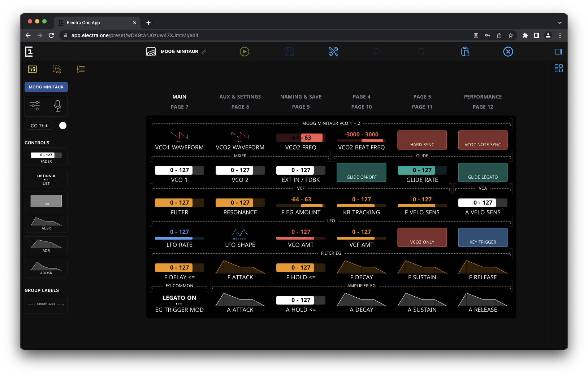Click the microphone icon in the sidebar
This screenshot has height=376, width=588.
58,106
